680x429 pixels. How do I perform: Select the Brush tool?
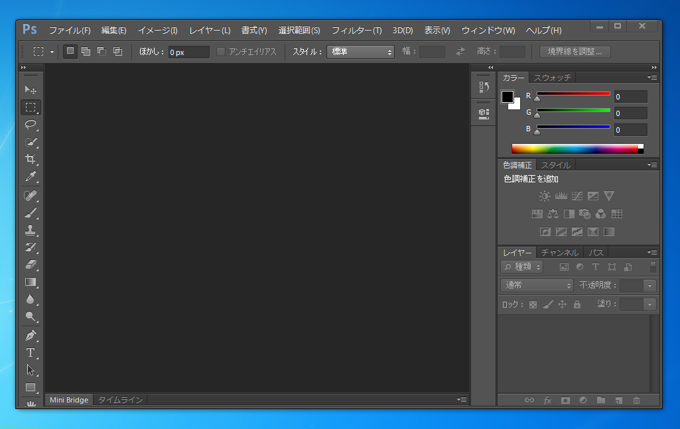coord(30,213)
